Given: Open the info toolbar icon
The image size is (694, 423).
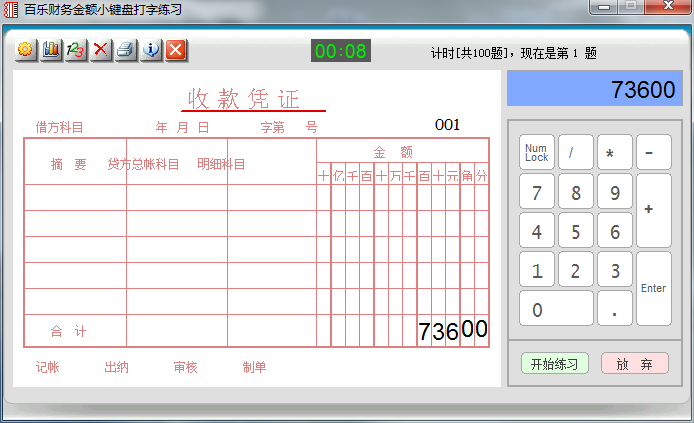Looking at the screenshot, I should [151, 50].
